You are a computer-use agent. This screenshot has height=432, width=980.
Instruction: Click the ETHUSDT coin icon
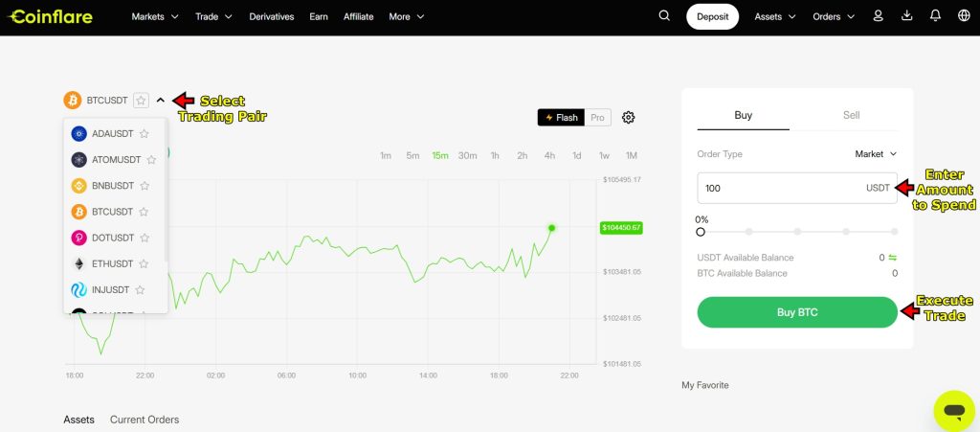(x=78, y=263)
